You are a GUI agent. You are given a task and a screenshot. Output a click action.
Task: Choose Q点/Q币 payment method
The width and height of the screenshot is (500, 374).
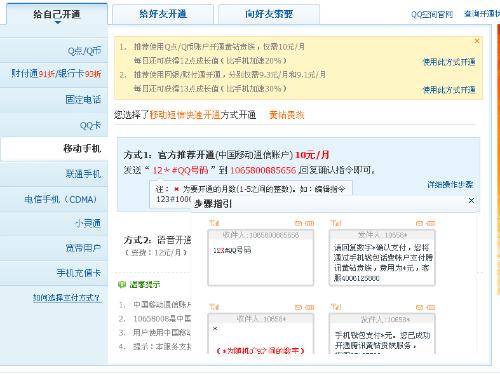[54, 51]
